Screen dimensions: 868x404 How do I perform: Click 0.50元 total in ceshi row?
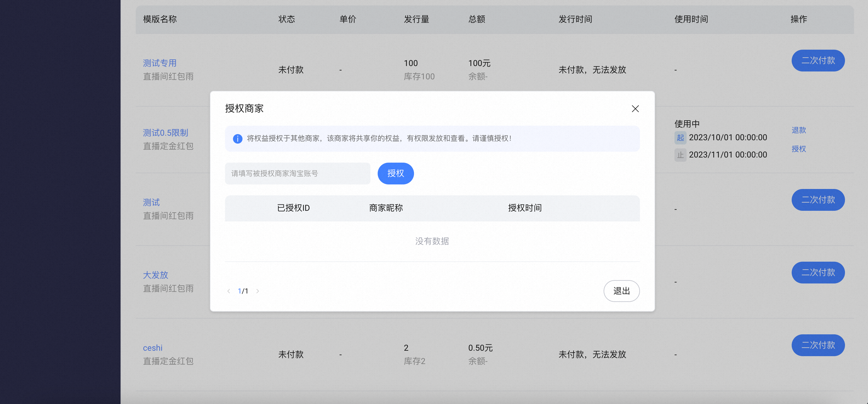tap(481, 348)
